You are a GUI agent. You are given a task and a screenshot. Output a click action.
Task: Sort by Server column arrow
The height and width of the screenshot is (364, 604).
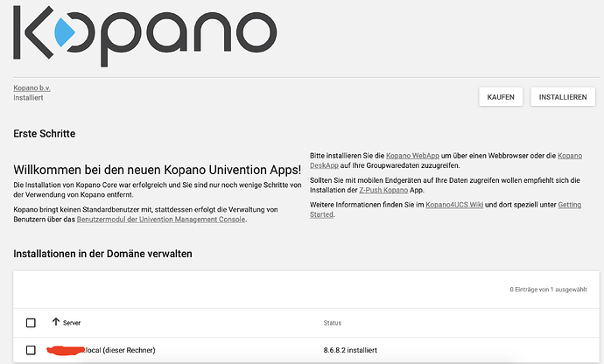point(56,322)
